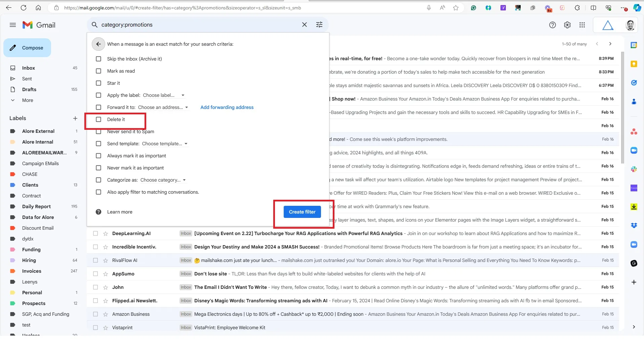Check the Mark as read option
Screen dimensions: 644x343
tap(98, 71)
